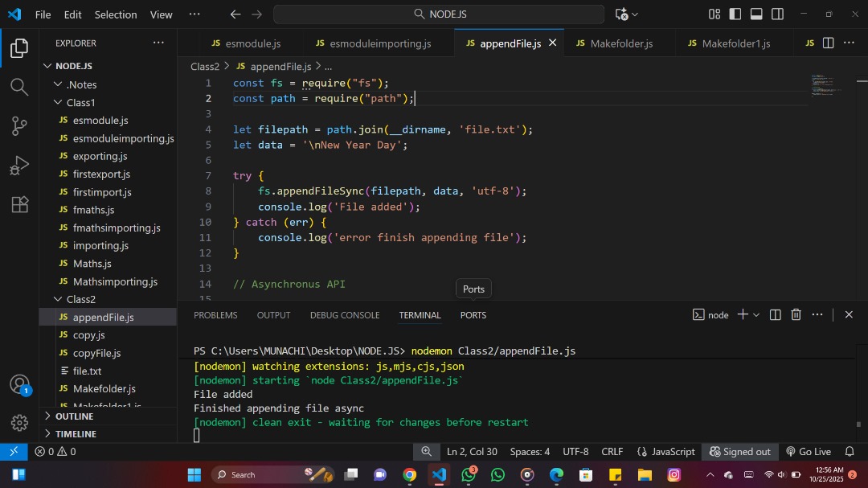The height and width of the screenshot is (488, 868).
Task: Customize layout icon in title bar
Action: coord(714,14)
